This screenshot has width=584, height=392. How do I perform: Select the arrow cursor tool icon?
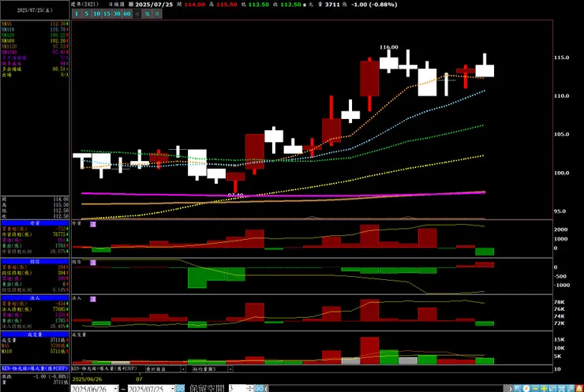(x=518, y=389)
